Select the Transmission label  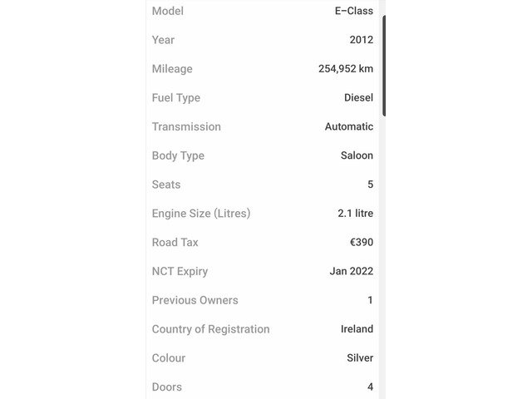tap(186, 126)
